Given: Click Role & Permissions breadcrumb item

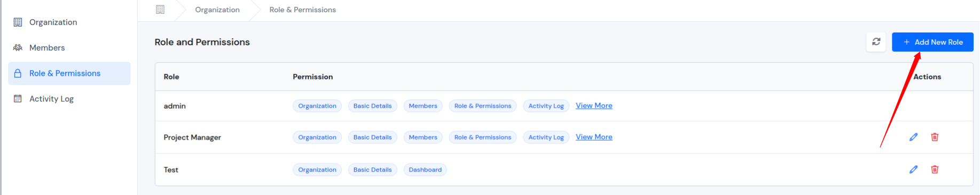Looking at the screenshot, I should pyautogui.click(x=303, y=10).
